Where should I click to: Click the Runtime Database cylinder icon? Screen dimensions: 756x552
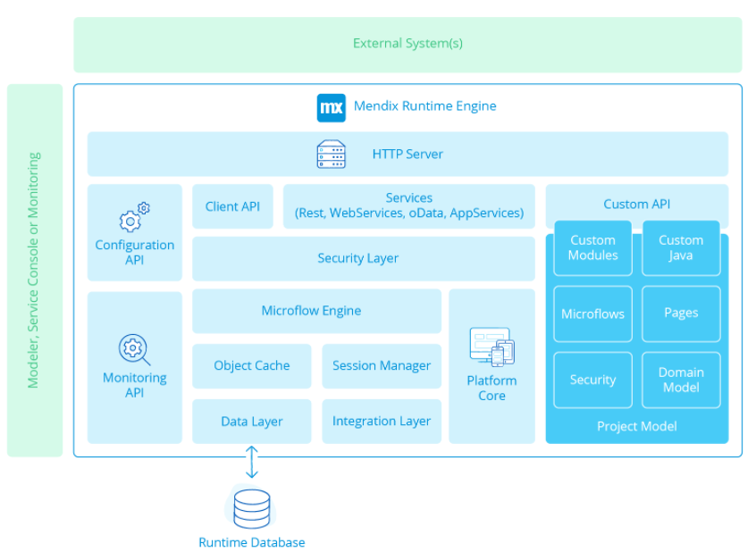point(251,508)
